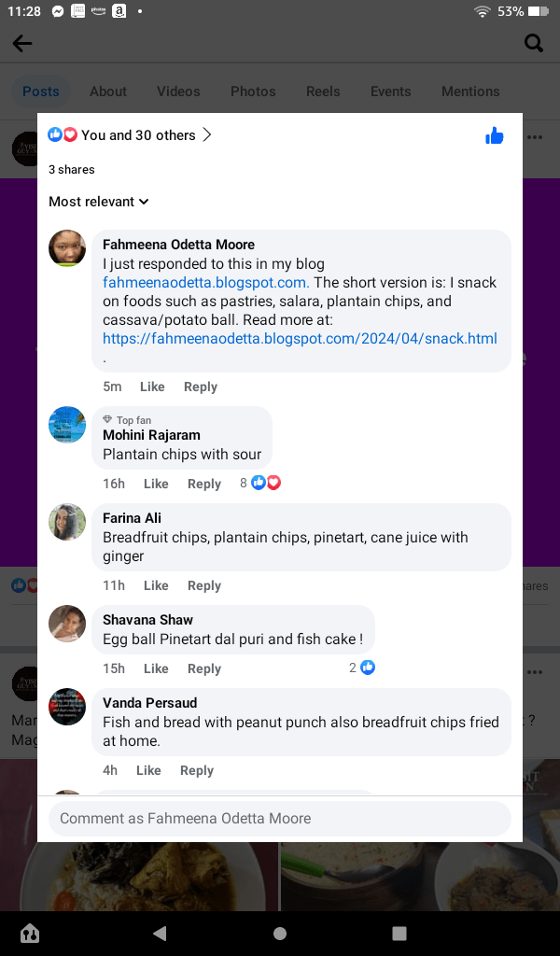Tap the blue thumbs-up like icon
The image size is (560, 956).
point(495,136)
